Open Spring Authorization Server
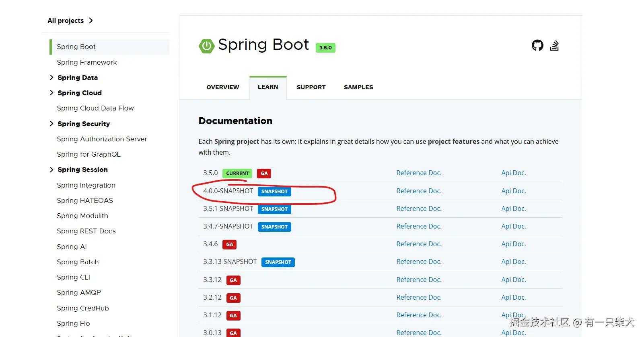Viewport: 644px width, 337px height. tap(102, 139)
